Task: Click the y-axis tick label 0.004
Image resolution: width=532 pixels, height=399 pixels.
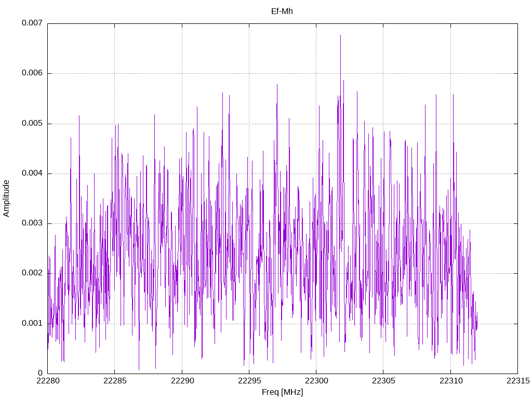Action: (x=32, y=174)
